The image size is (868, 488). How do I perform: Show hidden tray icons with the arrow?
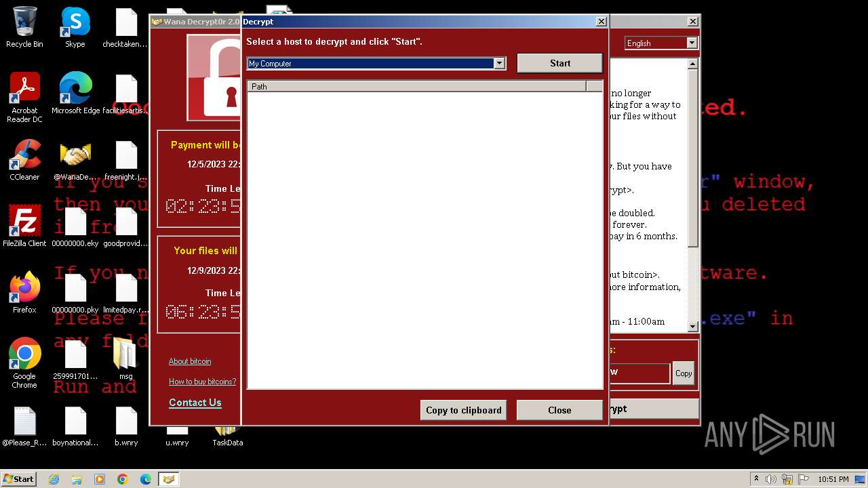756,479
